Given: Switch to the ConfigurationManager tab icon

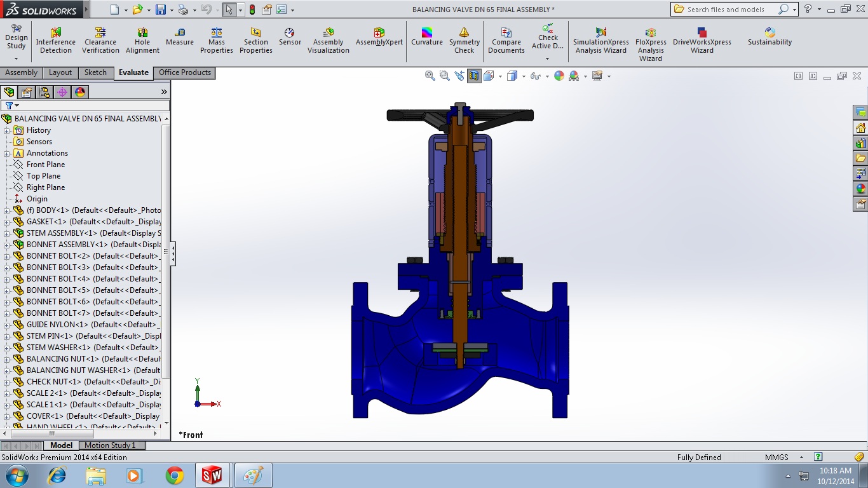Looking at the screenshot, I should click(44, 91).
